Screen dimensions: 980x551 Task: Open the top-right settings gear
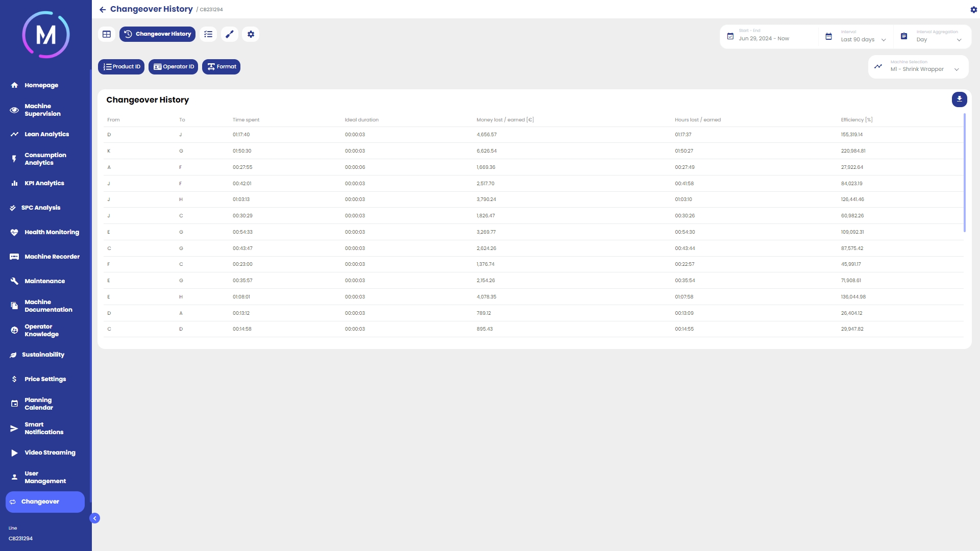[x=973, y=10]
